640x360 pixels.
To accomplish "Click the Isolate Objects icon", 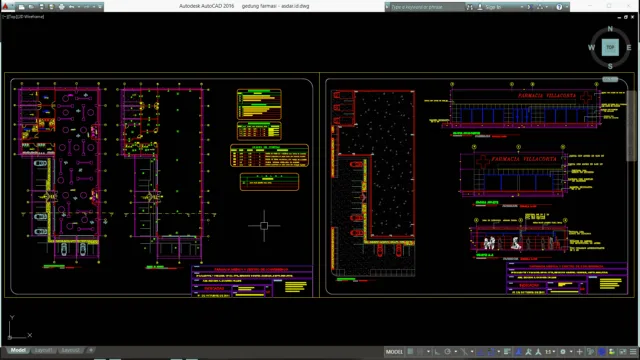I will pyautogui.click(x=590, y=352).
